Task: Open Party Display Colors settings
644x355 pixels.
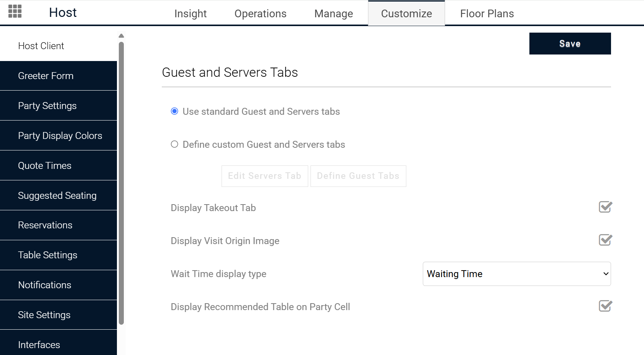Action: (x=58, y=135)
